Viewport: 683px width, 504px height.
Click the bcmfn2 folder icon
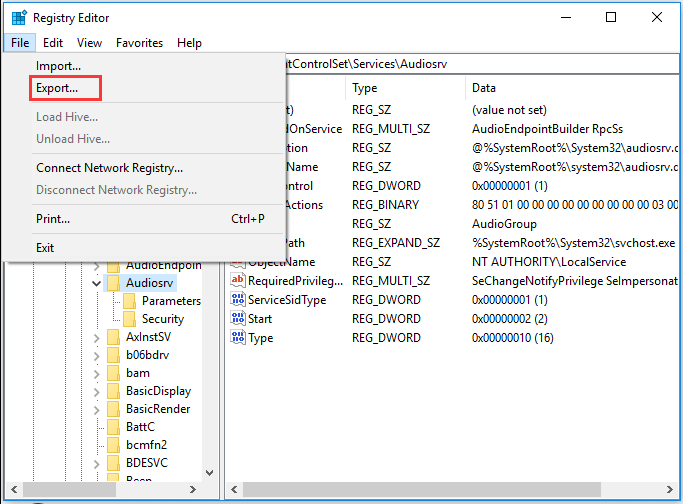(113, 445)
